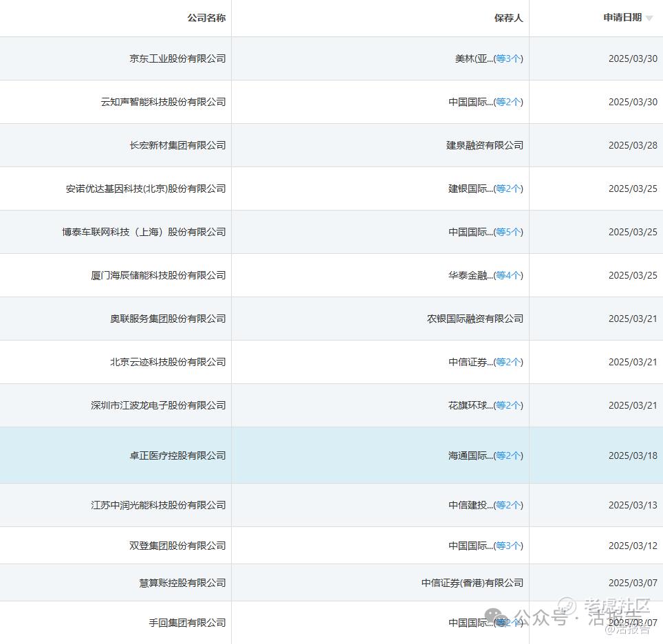663x644 pixels.
Task: Click date 2025/03/28 in 长宏新材 row
Action: point(633,146)
